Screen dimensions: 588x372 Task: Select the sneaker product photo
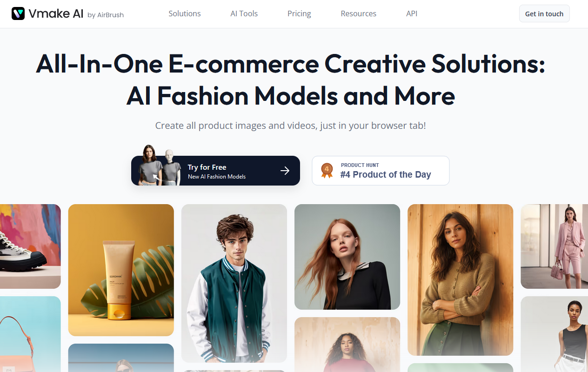point(30,246)
